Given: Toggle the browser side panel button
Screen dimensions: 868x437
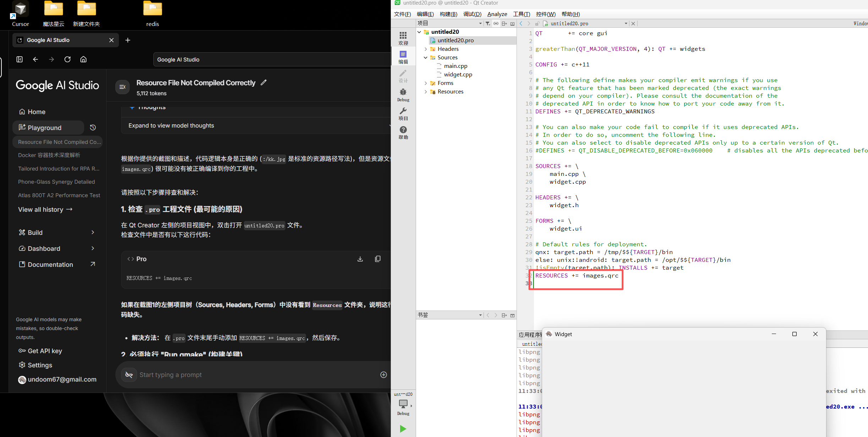Looking at the screenshot, I should click(20, 59).
